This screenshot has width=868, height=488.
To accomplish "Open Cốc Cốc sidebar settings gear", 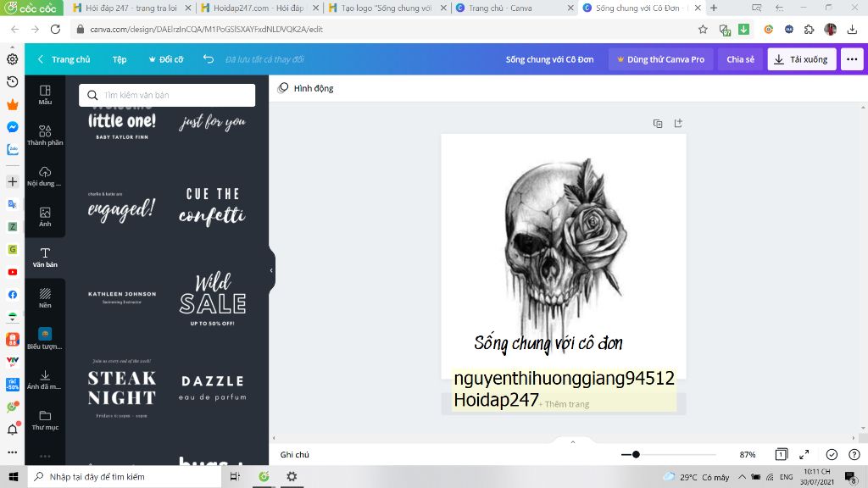I will point(12,59).
